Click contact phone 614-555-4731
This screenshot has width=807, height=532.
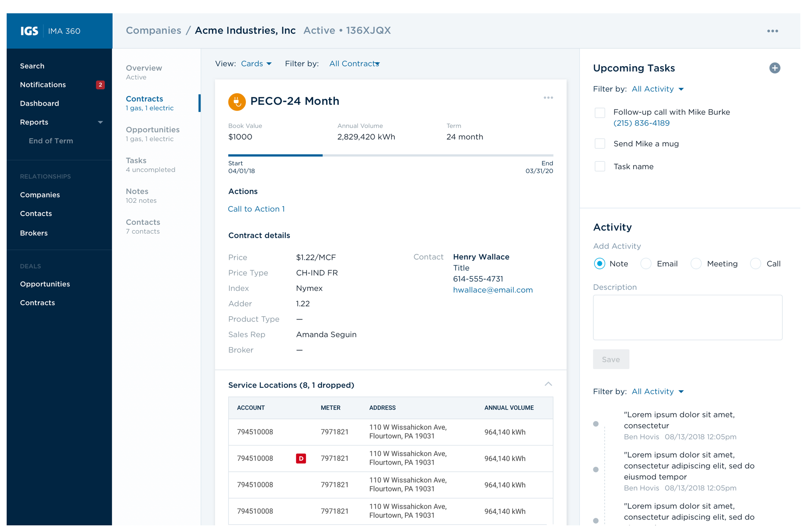click(478, 279)
